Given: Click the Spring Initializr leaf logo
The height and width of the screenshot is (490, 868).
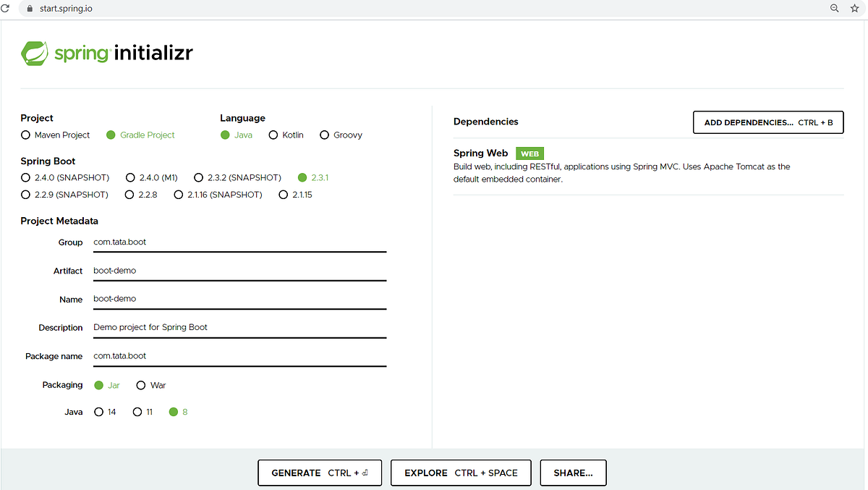Looking at the screenshot, I should [35, 53].
